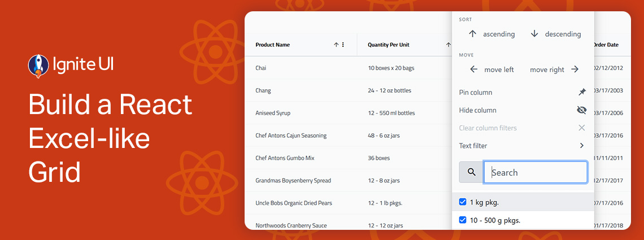This screenshot has width=644, height=240.
Task: Click the Build a React Excel-like Grid heading
Action: (110, 139)
